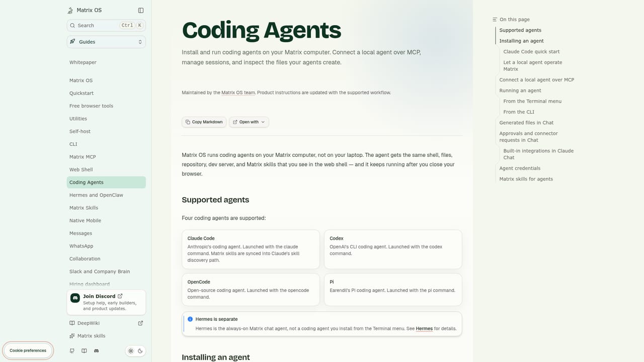Click the sparkle icon beside Matrix skills
The height and width of the screenshot is (362, 644).
[x=72, y=336]
